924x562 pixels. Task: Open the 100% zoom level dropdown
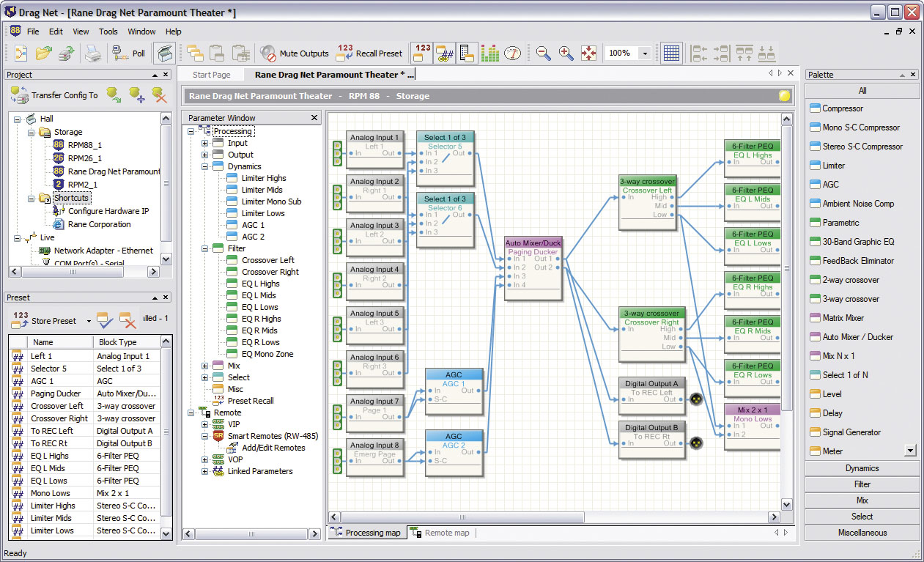tap(645, 53)
